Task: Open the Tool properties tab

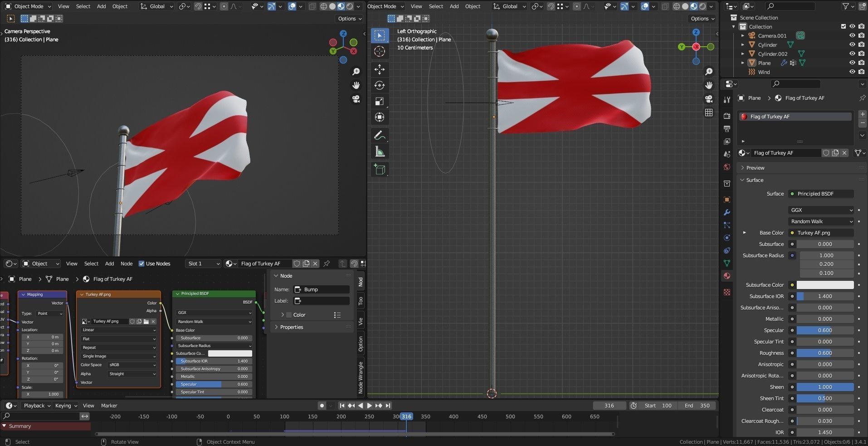Action: click(727, 100)
